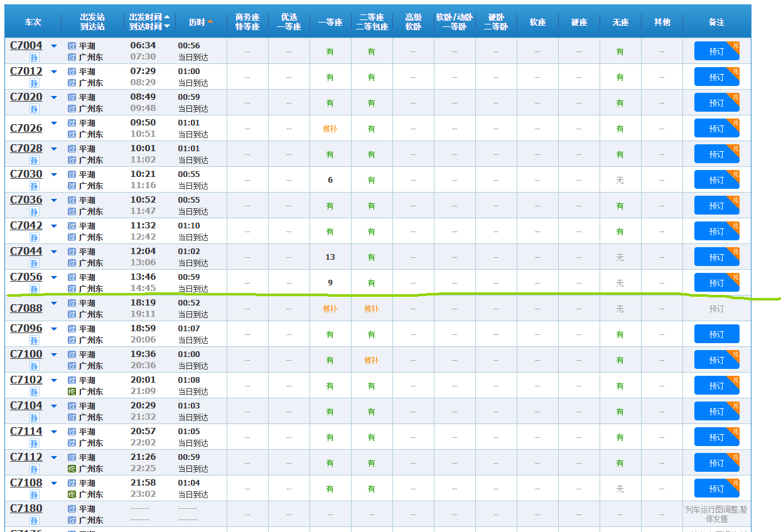Click first-class seat count 6 for C7030
Viewport: 781px width, 532px height.
pyautogui.click(x=330, y=180)
